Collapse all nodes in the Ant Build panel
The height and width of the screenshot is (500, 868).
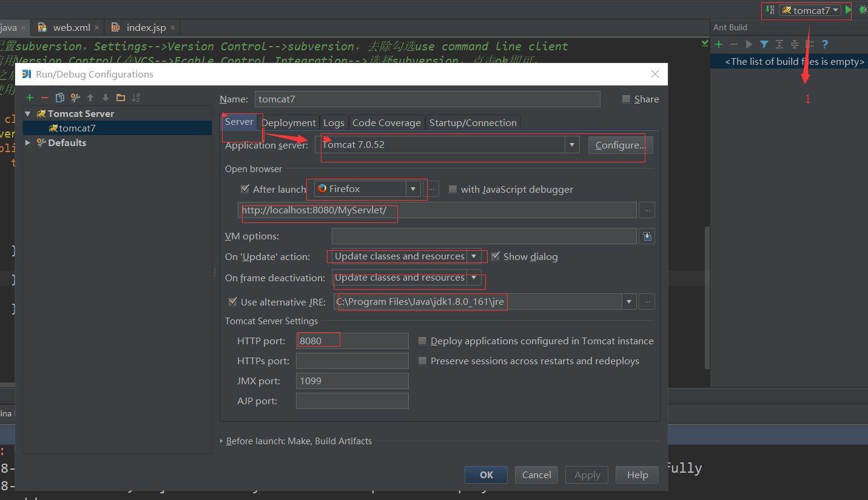[795, 44]
